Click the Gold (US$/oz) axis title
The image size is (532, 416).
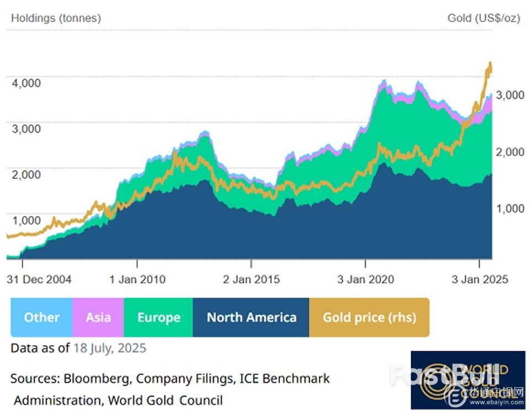pos(483,18)
